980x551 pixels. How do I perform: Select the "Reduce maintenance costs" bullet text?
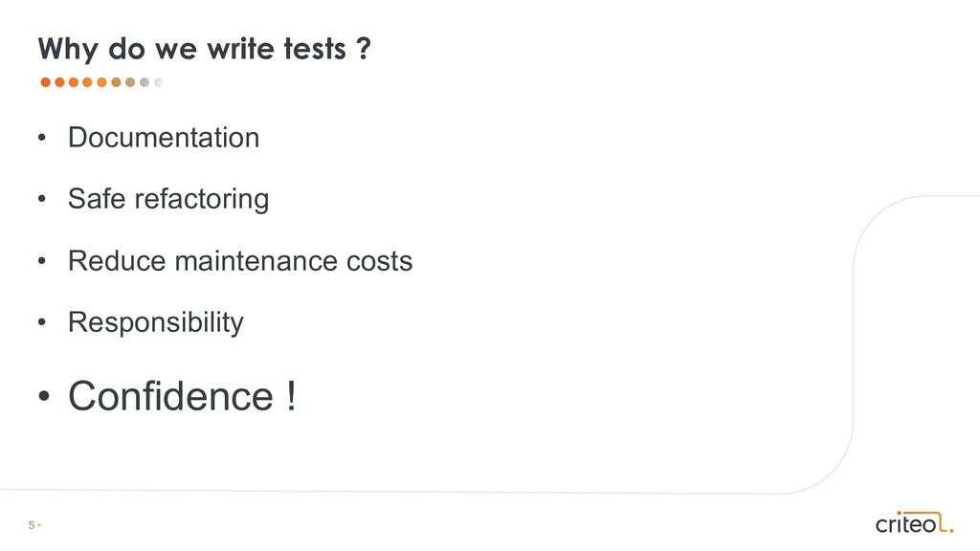click(x=240, y=260)
